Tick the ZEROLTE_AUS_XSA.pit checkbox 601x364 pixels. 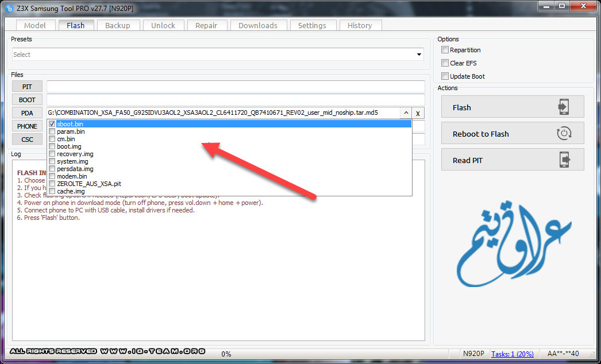pos(52,184)
